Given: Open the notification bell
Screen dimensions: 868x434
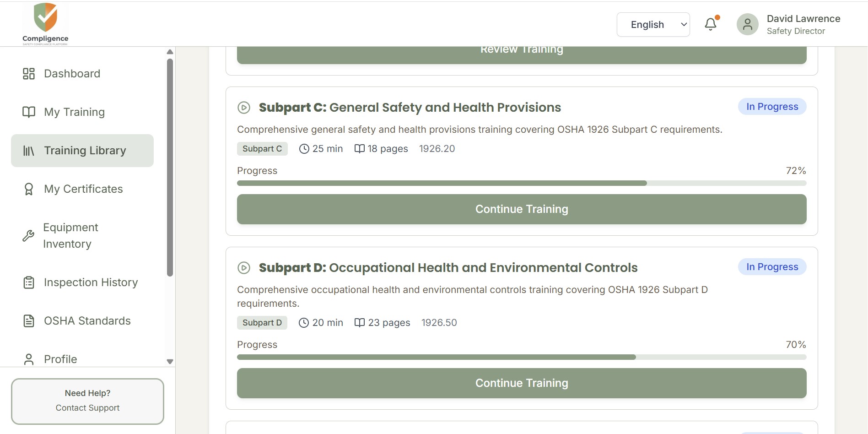Looking at the screenshot, I should (x=710, y=24).
